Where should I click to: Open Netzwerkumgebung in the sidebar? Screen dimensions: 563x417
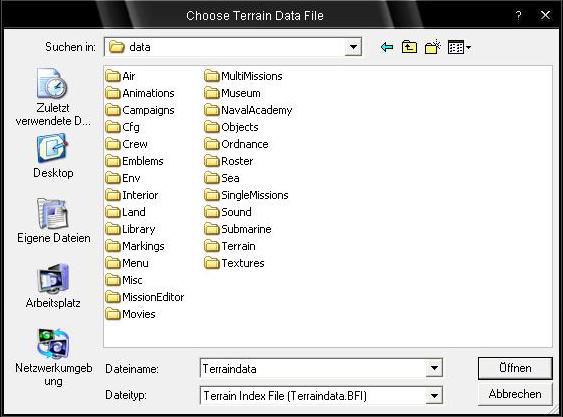tap(53, 357)
